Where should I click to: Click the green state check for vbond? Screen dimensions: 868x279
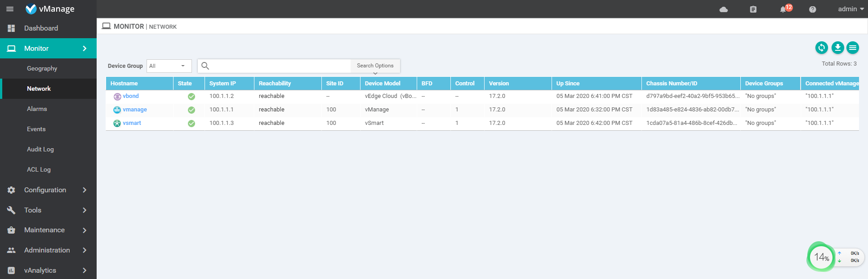pos(191,97)
